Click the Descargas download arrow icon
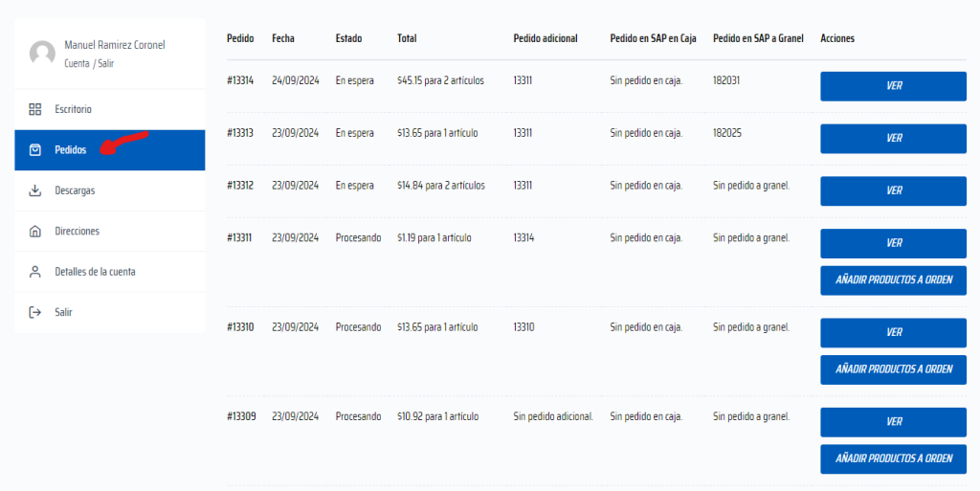Viewport: 980px width, 491px height. pyautogui.click(x=35, y=190)
